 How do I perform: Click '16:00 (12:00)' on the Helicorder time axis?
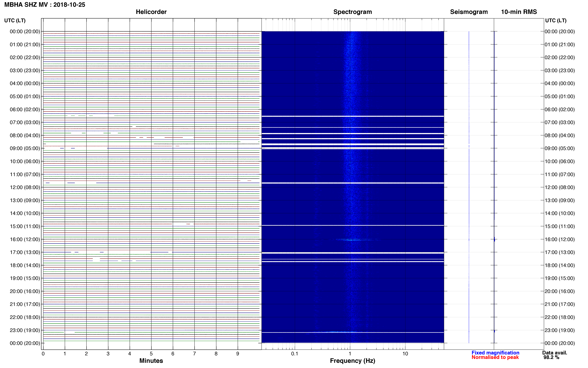pos(25,239)
